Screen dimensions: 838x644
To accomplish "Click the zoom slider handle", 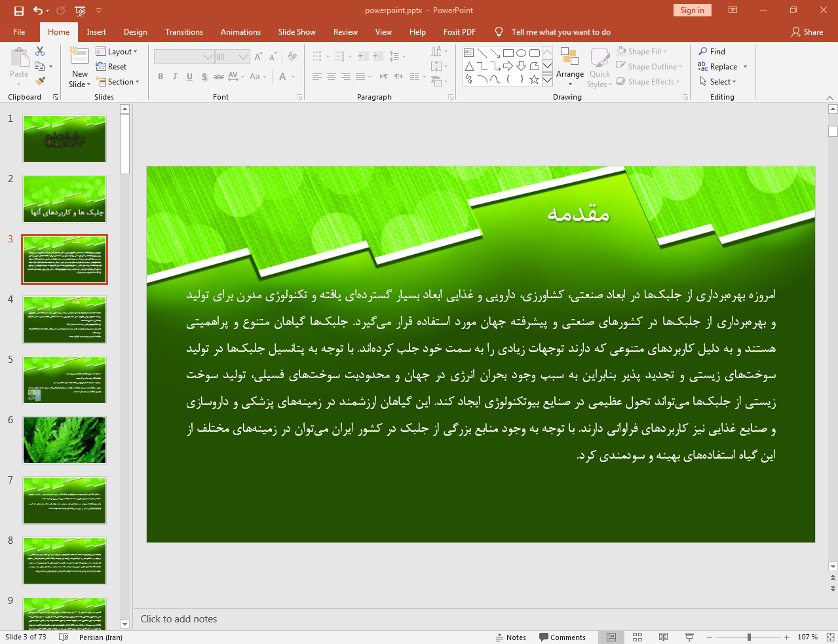I will 749,637.
